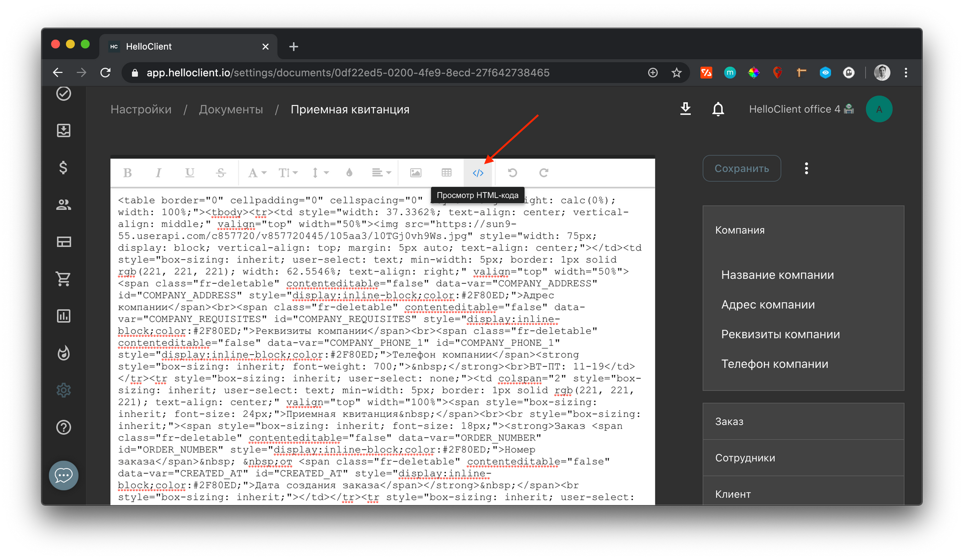Image resolution: width=964 pixels, height=560 pixels.
Task: Toggle strikethrough formatting in editor toolbar
Action: [x=221, y=173]
